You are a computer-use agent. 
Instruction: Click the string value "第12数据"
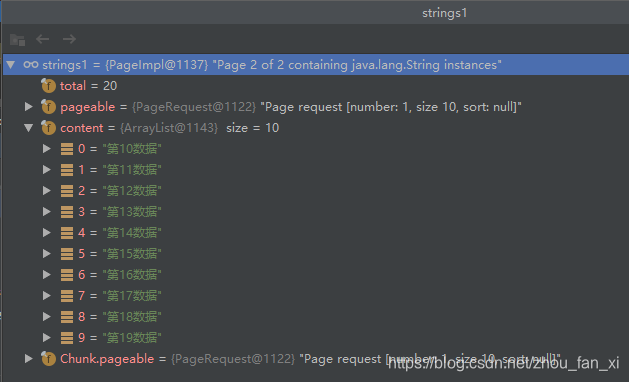[x=132, y=191]
